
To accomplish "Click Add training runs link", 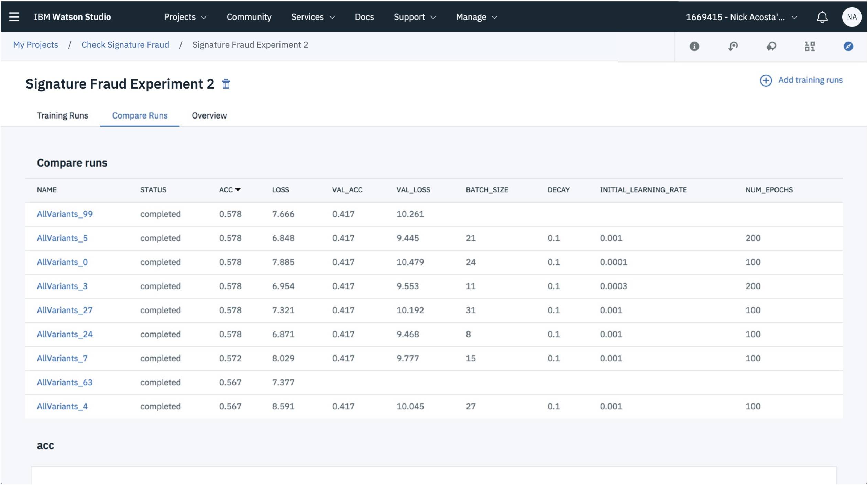I will [810, 80].
